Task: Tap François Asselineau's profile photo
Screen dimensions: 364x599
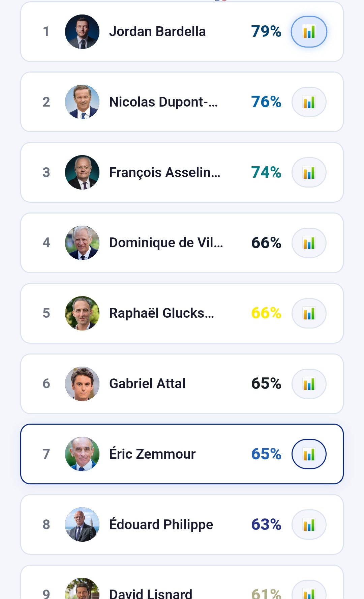Action: point(82,173)
